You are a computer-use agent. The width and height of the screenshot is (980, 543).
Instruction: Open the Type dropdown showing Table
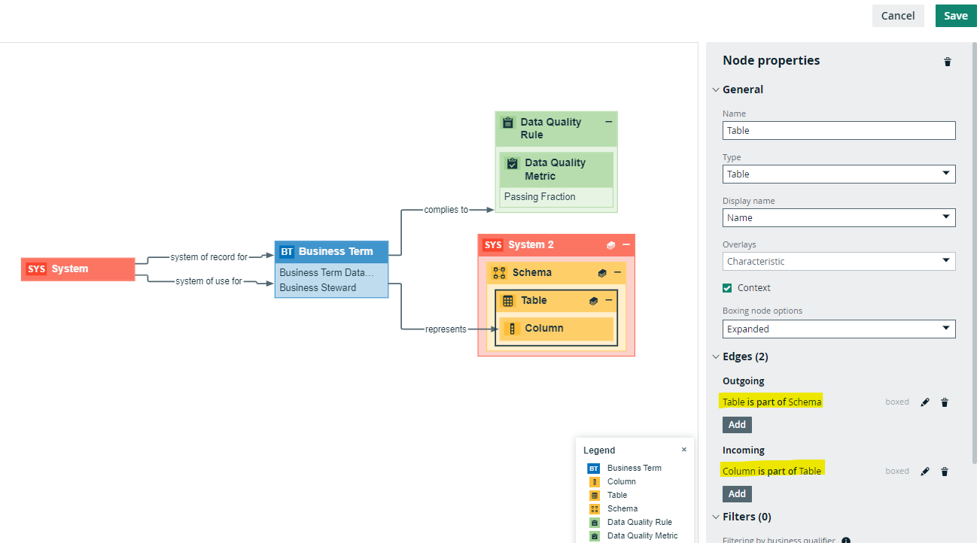pos(839,174)
